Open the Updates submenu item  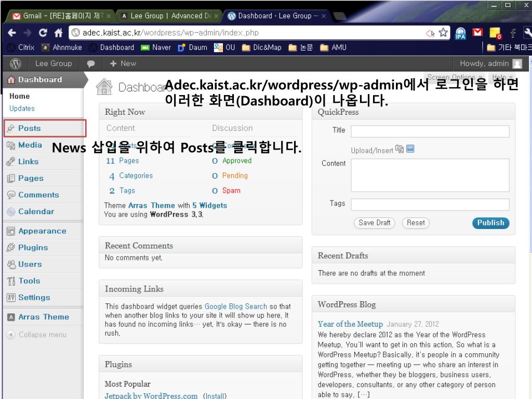(22, 109)
